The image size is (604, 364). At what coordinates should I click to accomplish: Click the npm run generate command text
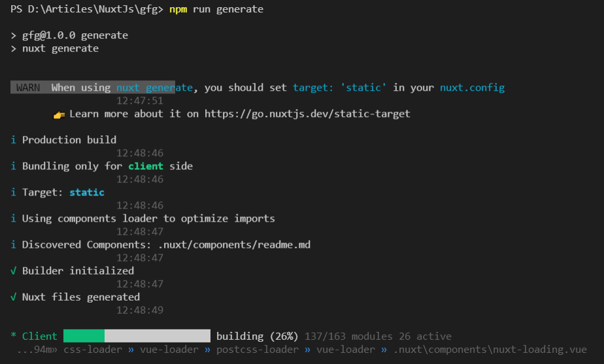click(216, 9)
